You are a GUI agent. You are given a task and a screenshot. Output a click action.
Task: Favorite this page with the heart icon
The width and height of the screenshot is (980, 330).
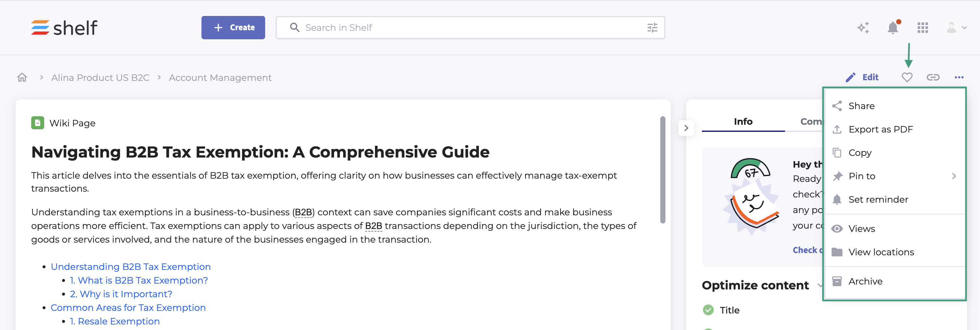pos(907,78)
